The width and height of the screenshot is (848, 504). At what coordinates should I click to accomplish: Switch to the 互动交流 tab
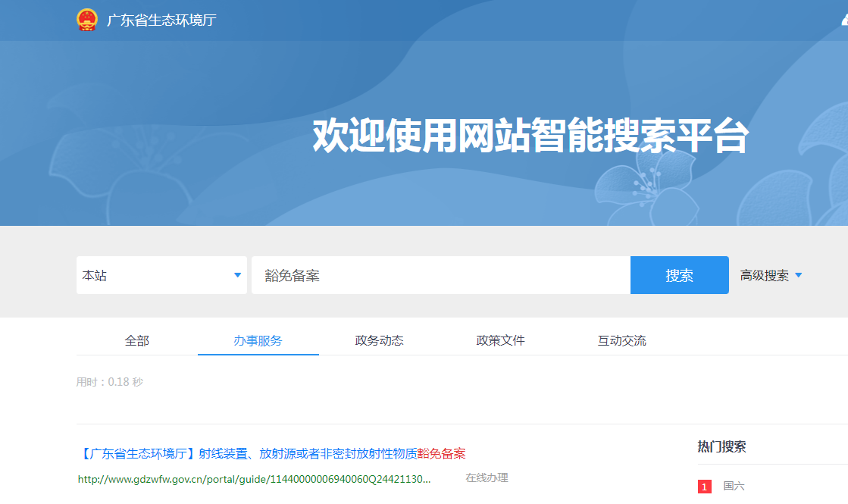621,340
